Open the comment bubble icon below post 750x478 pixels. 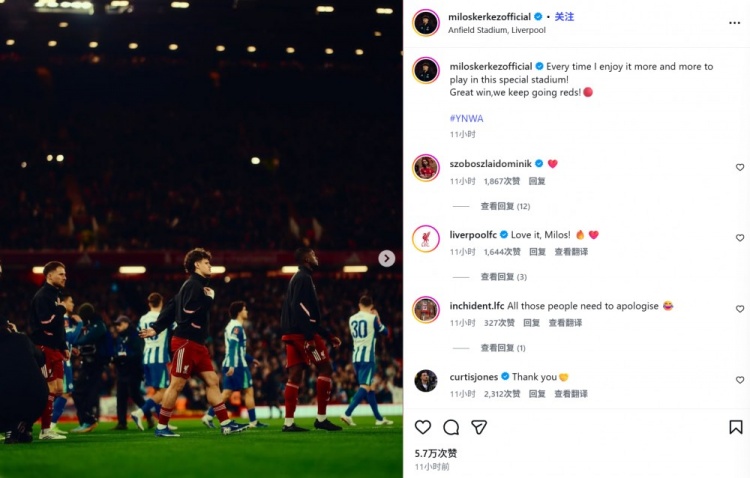point(451,427)
